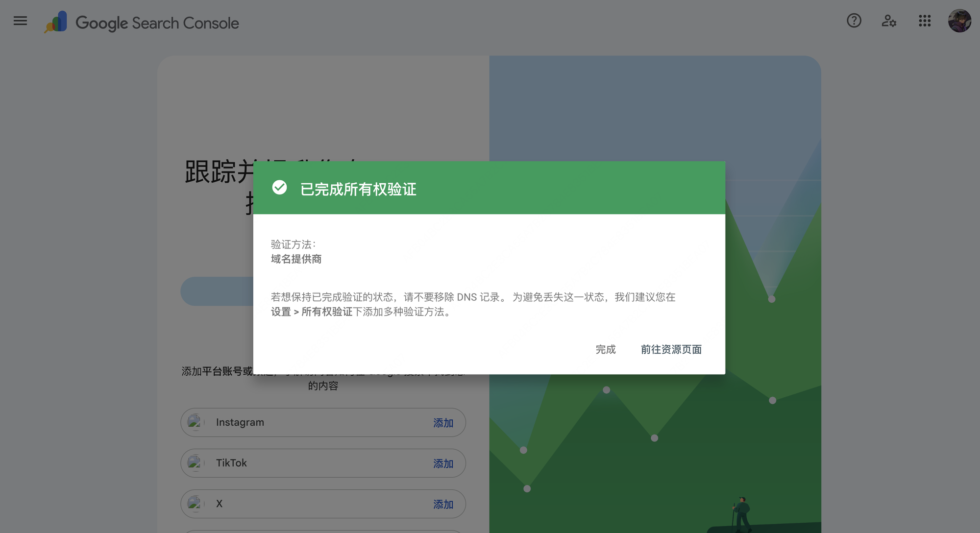
Task: Add TikTok account via 添加
Action: pyautogui.click(x=443, y=463)
